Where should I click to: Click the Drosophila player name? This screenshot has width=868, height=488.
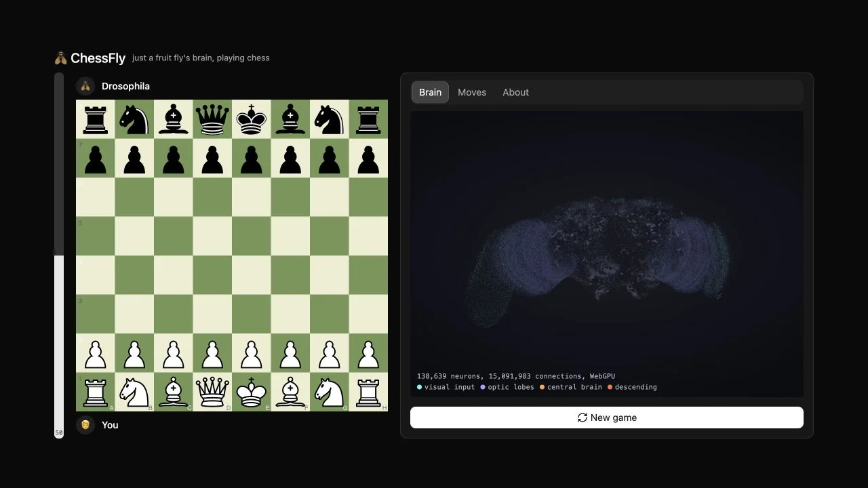pyautogui.click(x=125, y=86)
